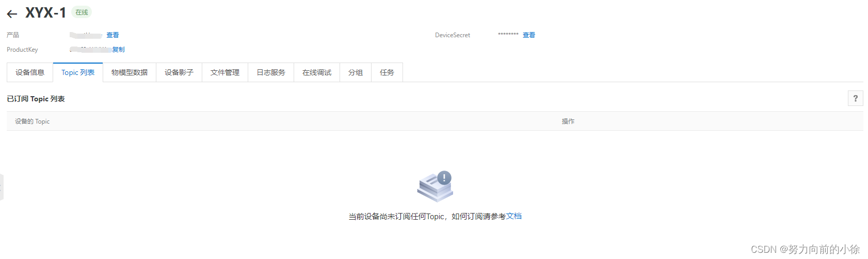Click the back arrow beside XYX-1
Screen dimensions: 868x259
(12, 14)
